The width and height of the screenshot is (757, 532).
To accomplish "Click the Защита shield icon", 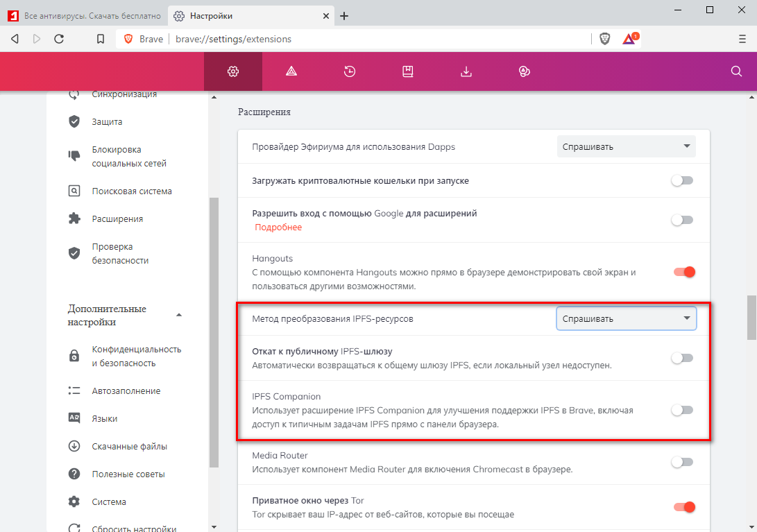I will (74, 121).
